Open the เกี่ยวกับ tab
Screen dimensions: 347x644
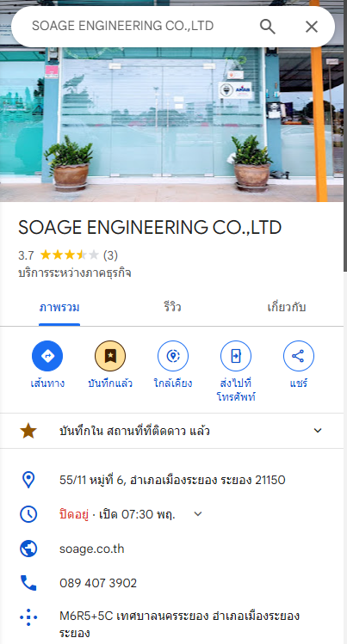pyautogui.click(x=287, y=307)
